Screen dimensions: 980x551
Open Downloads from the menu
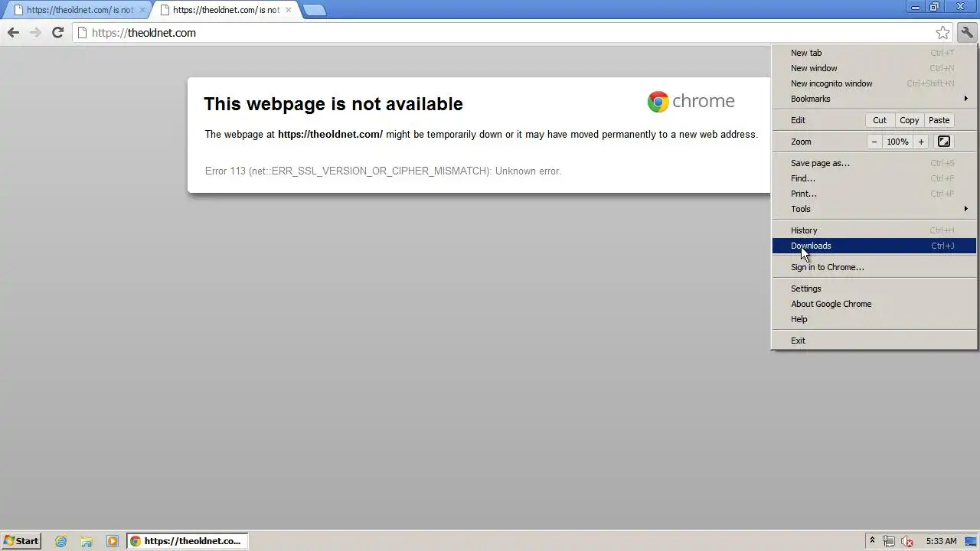click(x=874, y=246)
